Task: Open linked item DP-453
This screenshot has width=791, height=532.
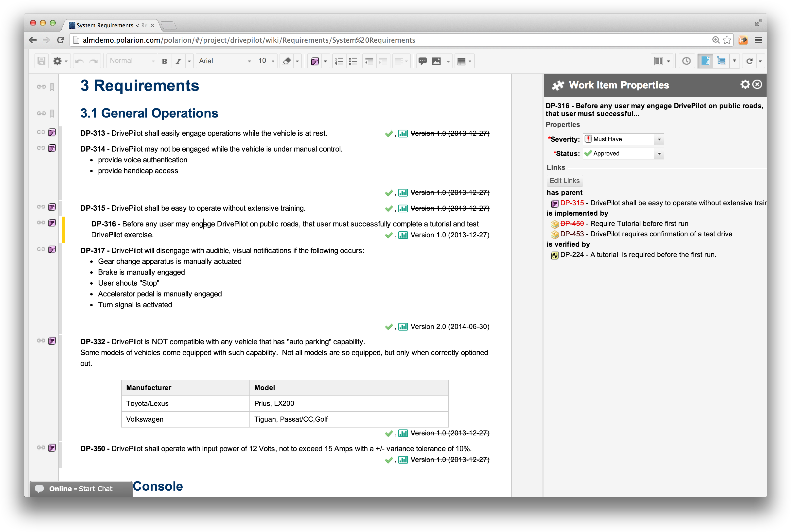Action: (572, 234)
